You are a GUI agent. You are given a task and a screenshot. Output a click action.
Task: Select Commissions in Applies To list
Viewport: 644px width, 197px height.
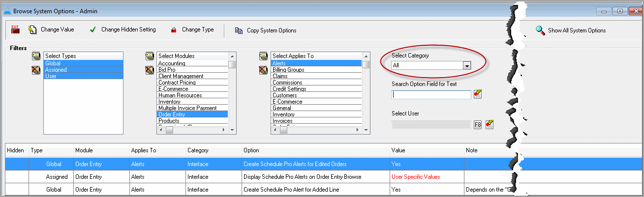click(x=316, y=83)
